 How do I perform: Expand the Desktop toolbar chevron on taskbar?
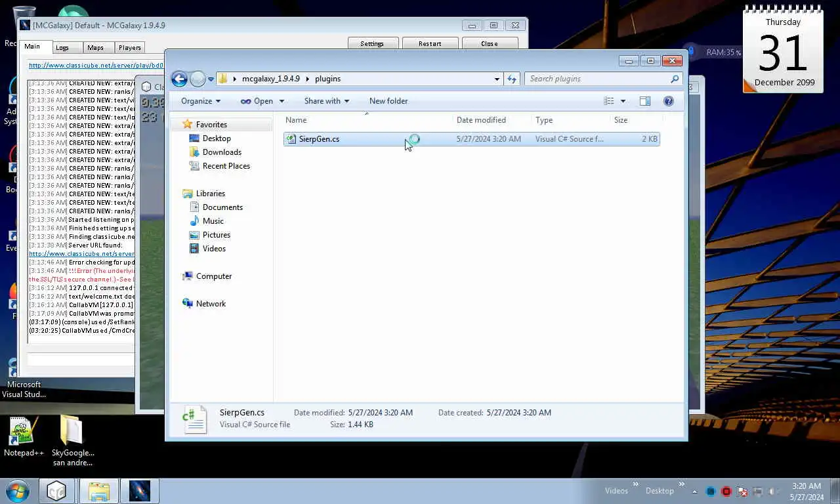[x=680, y=486]
